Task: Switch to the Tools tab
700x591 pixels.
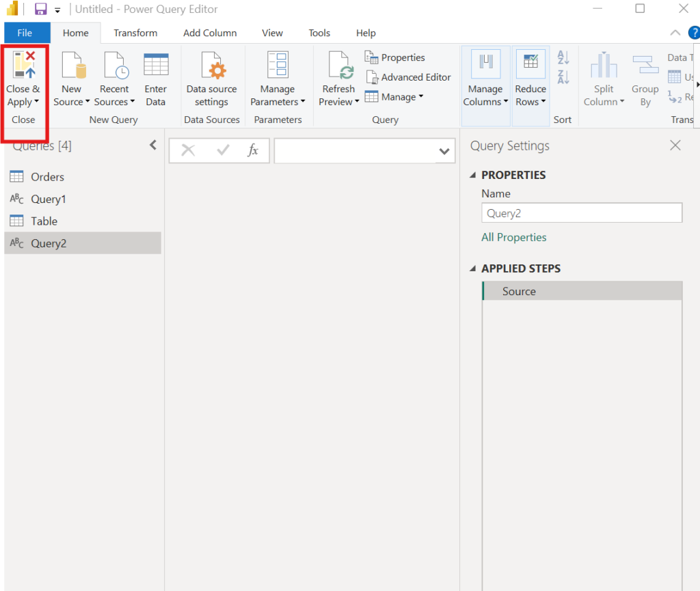Action: coord(319,33)
